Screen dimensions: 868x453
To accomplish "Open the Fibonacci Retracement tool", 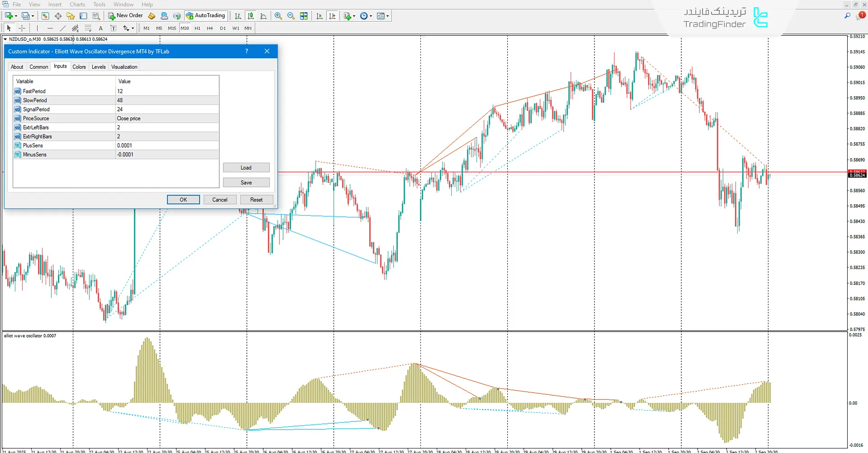I will pyautogui.click(x=89, y=28).
